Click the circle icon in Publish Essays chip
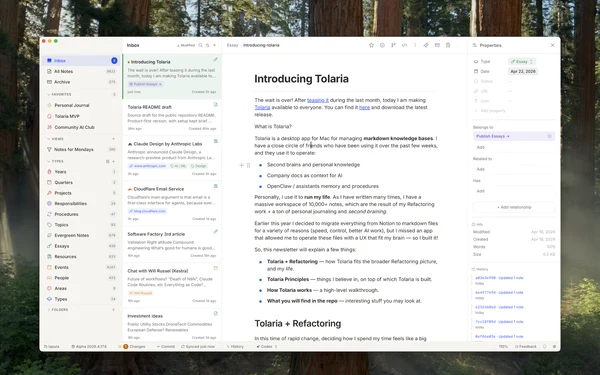The height and width of the screenshot is (375, 600). [x=549, y=136]
